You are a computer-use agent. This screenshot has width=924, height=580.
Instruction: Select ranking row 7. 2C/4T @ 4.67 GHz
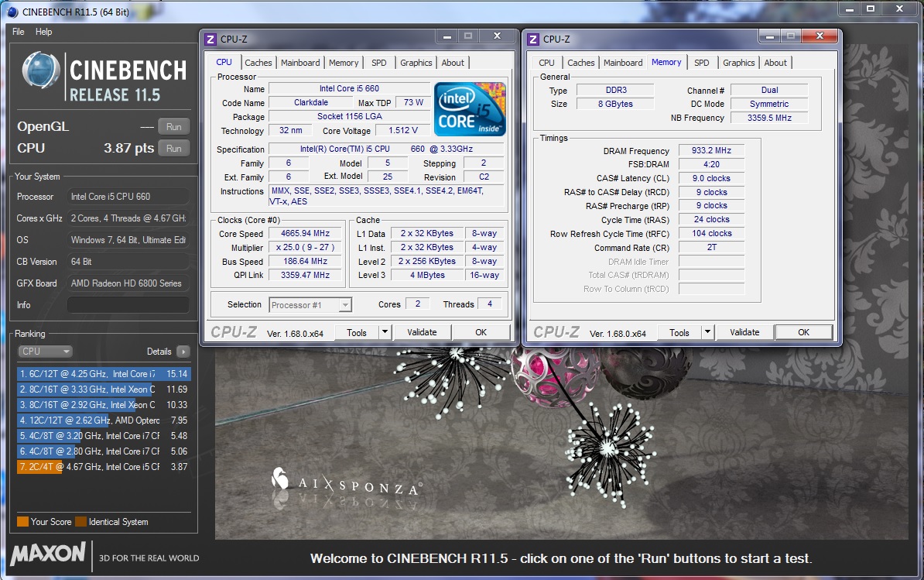click(104, 466)
